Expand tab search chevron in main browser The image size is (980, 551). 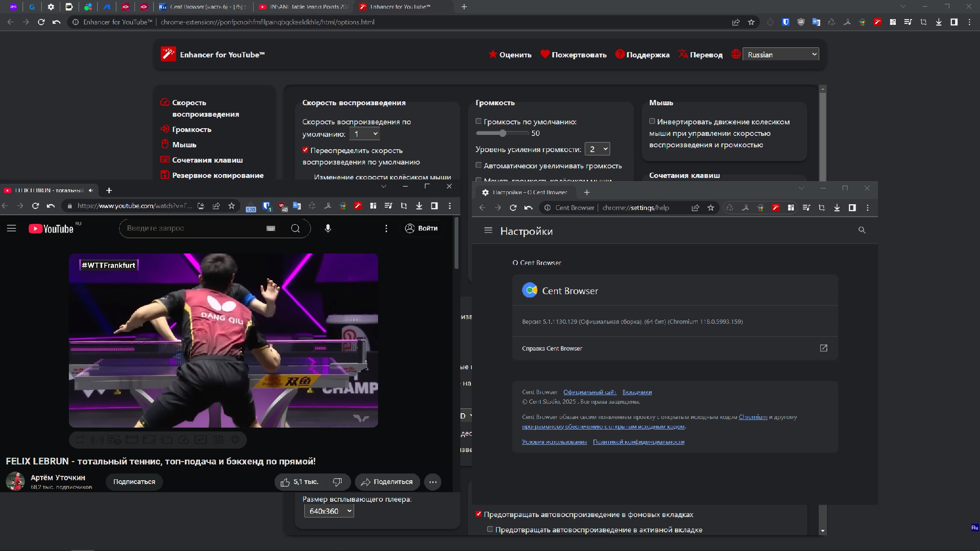pyautogui.click(x=903, y=7)
